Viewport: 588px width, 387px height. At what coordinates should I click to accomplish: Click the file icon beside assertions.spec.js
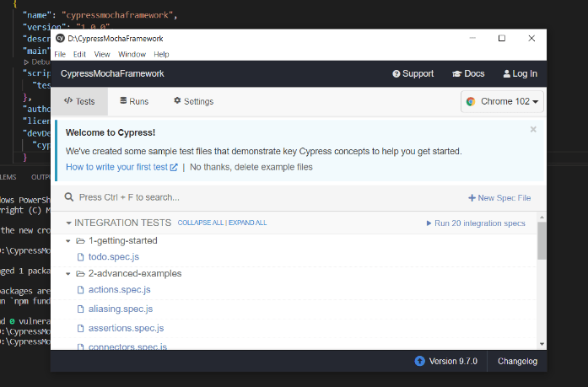(x=80, y=329)
